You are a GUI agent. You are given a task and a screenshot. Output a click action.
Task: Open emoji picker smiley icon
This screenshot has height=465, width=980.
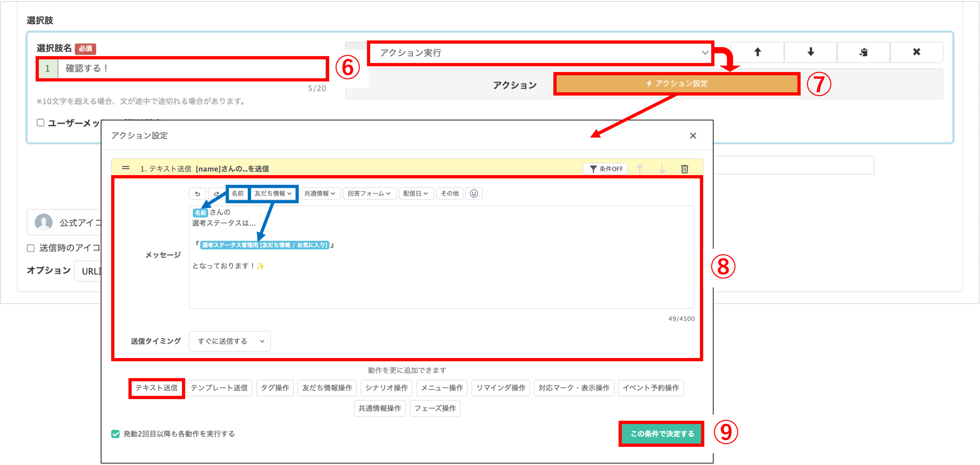pos(474,194)
